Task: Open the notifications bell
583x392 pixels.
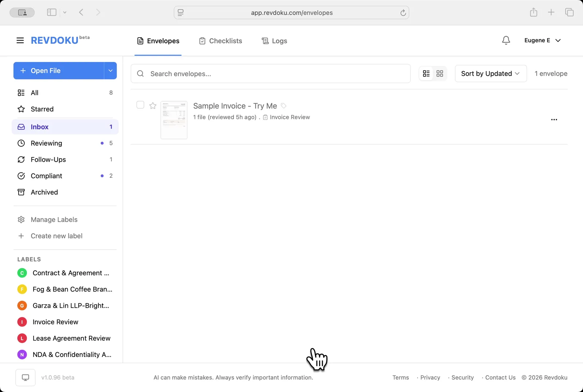Action: point(506,40)
